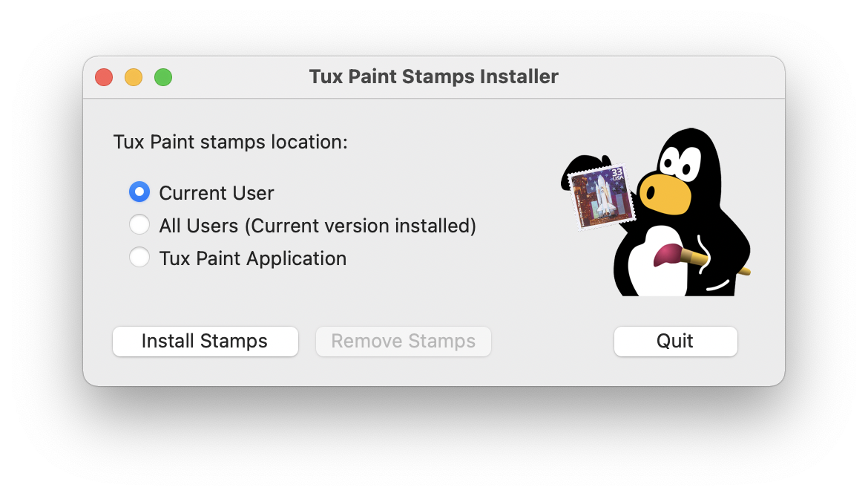Click Tux's white eyes
The height and width of the screenshot is (496, 868).
[679, 163]
